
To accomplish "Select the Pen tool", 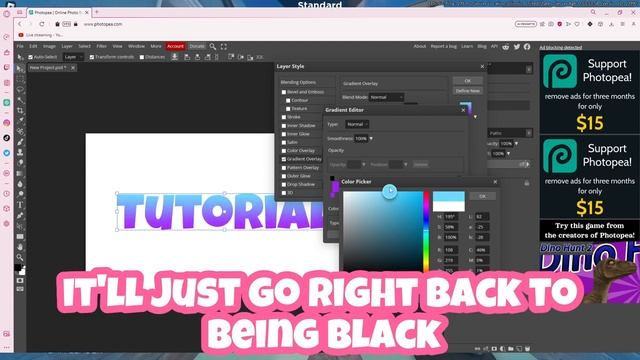I will (20, 216).
